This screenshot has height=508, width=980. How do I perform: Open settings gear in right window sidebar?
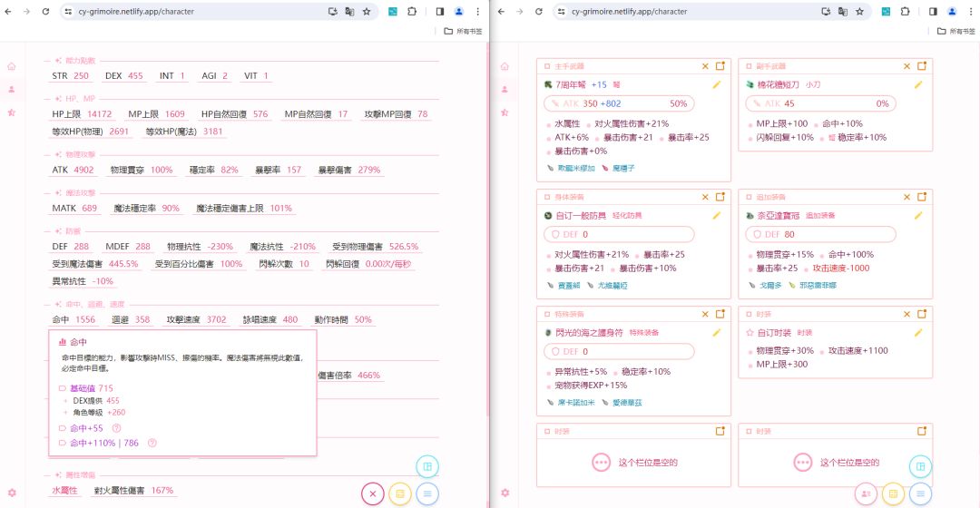(x=505, y=493)
